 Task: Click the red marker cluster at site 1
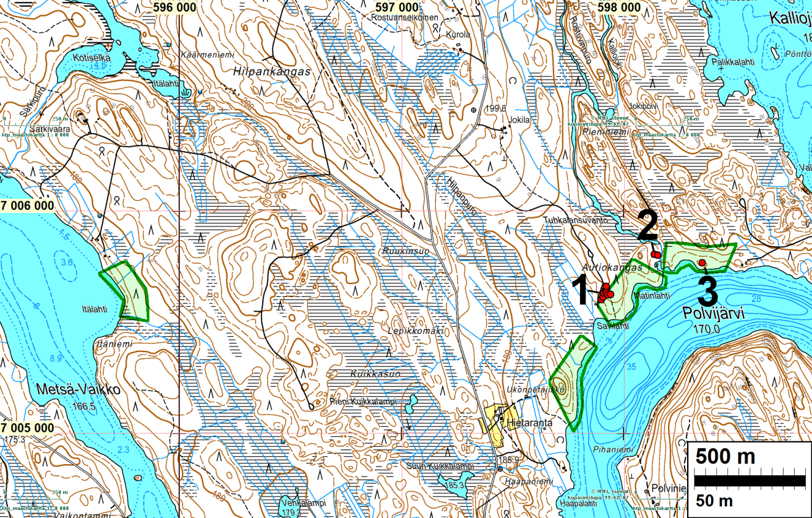click(605, 293)
